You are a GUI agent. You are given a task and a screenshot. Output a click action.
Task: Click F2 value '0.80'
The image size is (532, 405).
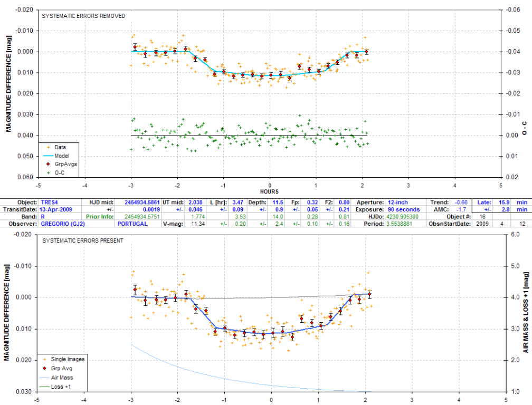[x=344, y=202]
